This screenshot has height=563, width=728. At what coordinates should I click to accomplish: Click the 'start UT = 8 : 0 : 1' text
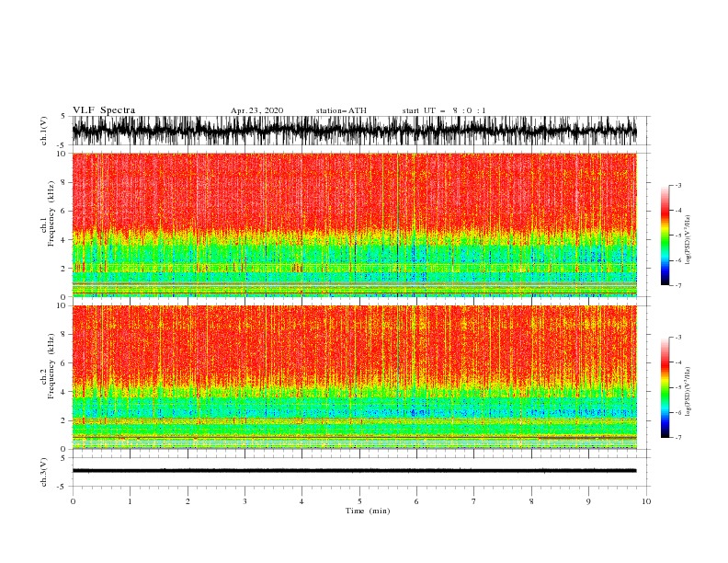(444, 110)
